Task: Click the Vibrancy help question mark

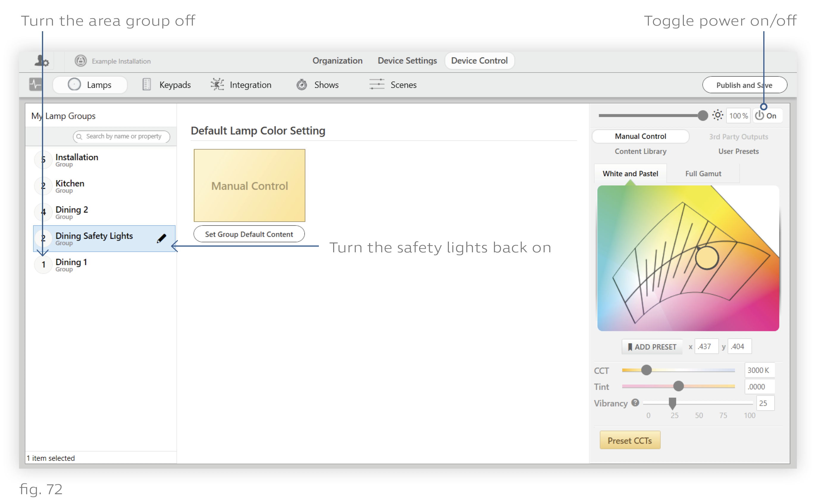Action: (x=635, y=403)
